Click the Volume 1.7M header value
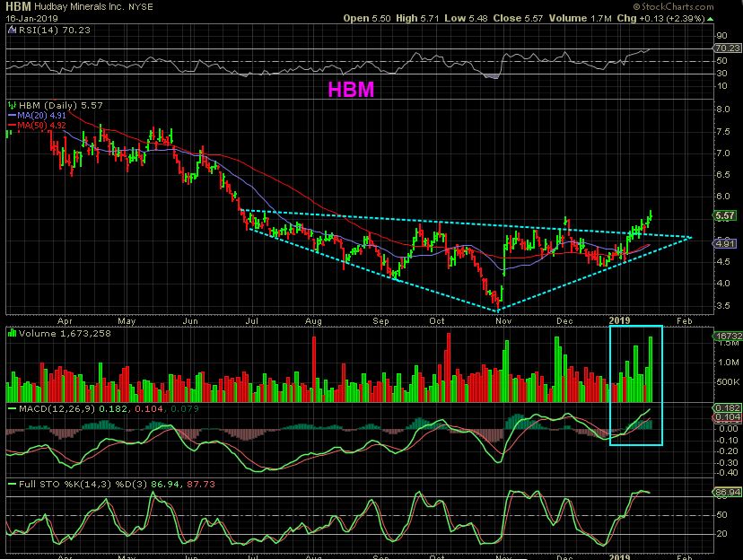 click(x=581, y=19)
